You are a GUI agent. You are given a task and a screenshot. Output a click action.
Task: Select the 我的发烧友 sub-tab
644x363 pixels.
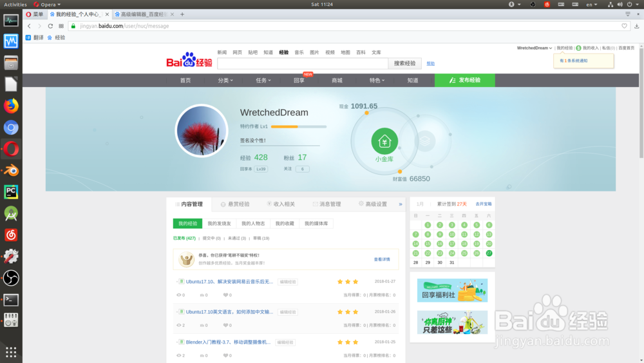220,224
